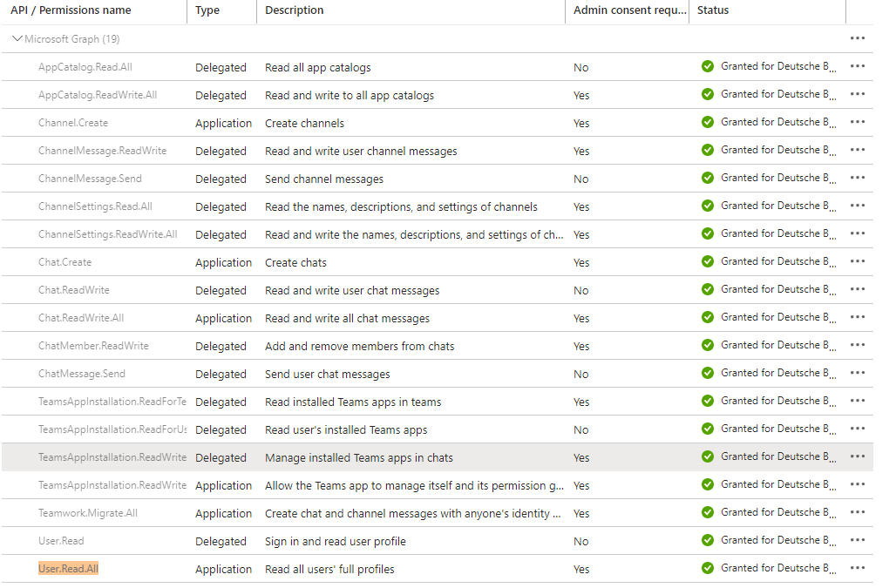The image size is (896, 588).
Task: Open ellipsis menu for ChatMessage.Send
Action: point(857,374)
